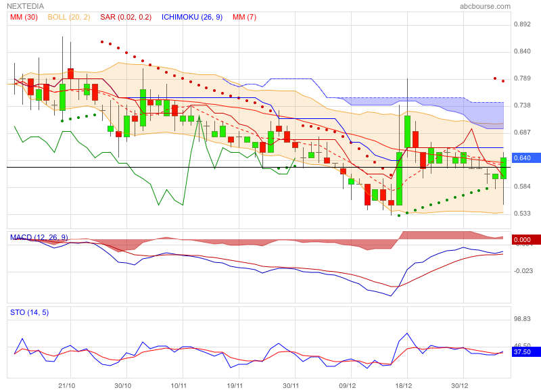
Task: Click the 30/12 date axis label
Action: point(460,385)
